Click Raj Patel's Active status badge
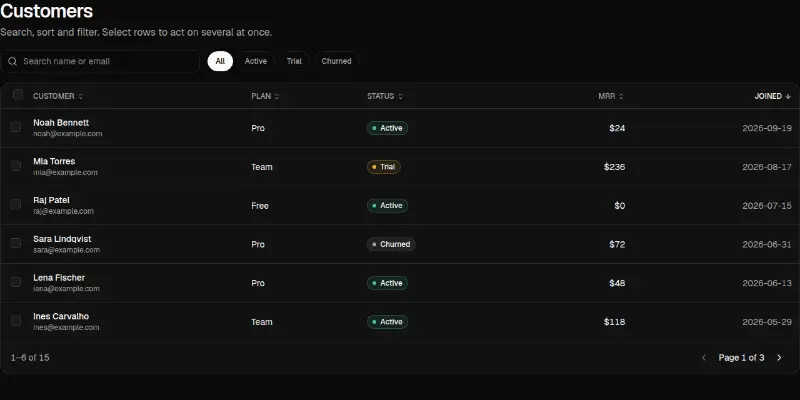800x400 pixels. pyautogui.click(x=387, y=206)
